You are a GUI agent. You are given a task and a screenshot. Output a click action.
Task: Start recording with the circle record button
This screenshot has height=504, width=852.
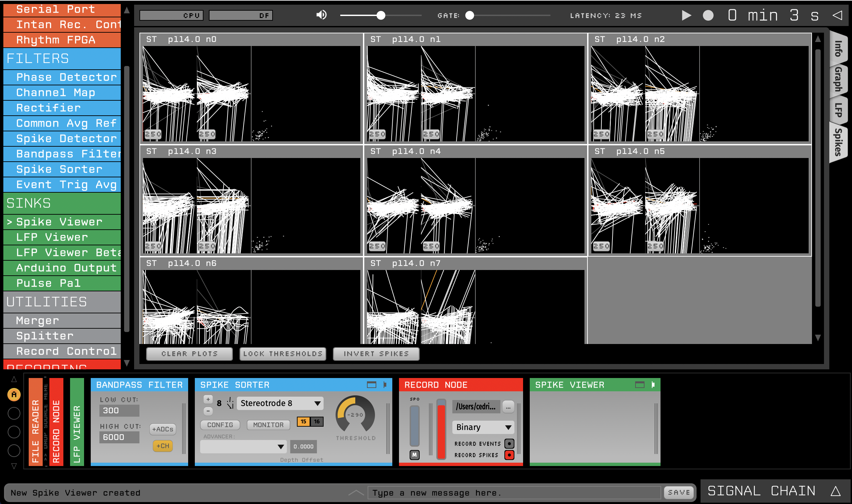[708, 15]
